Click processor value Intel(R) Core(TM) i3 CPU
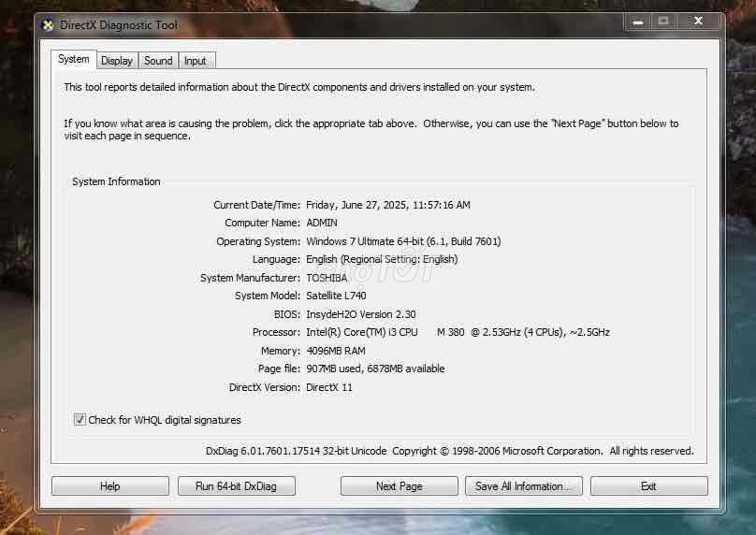This screenshot has width=756, height=535. pos(458,332)
